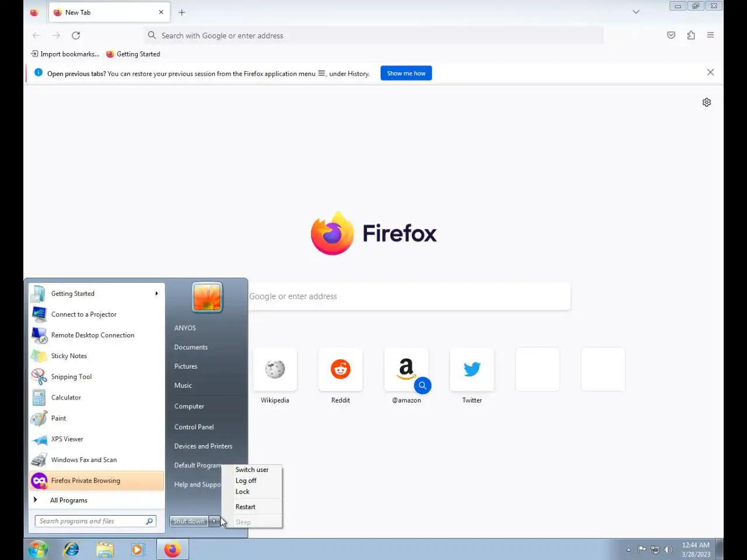747x560 pixels.
Task: Click the forward arrow in Firefox toolbar
Action: [56, 36]
